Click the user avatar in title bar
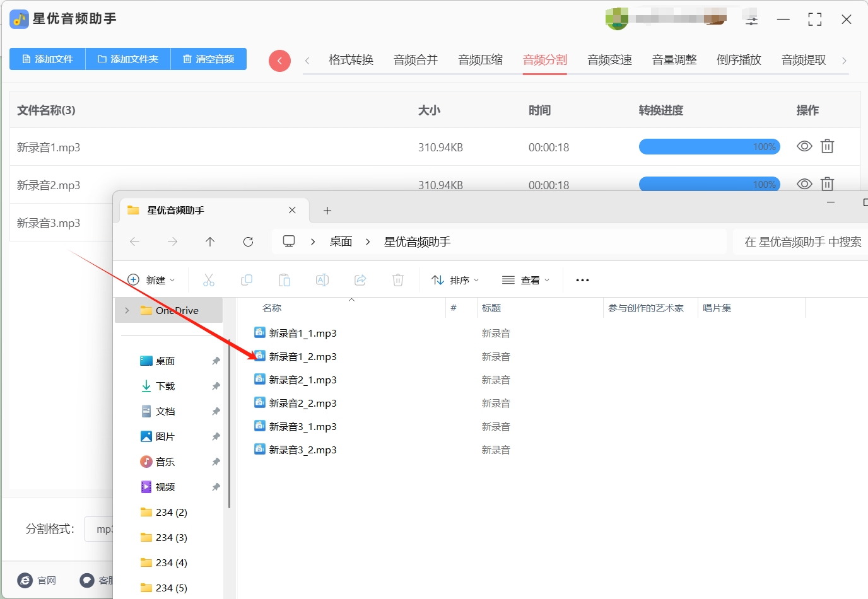 coord(616,19)
